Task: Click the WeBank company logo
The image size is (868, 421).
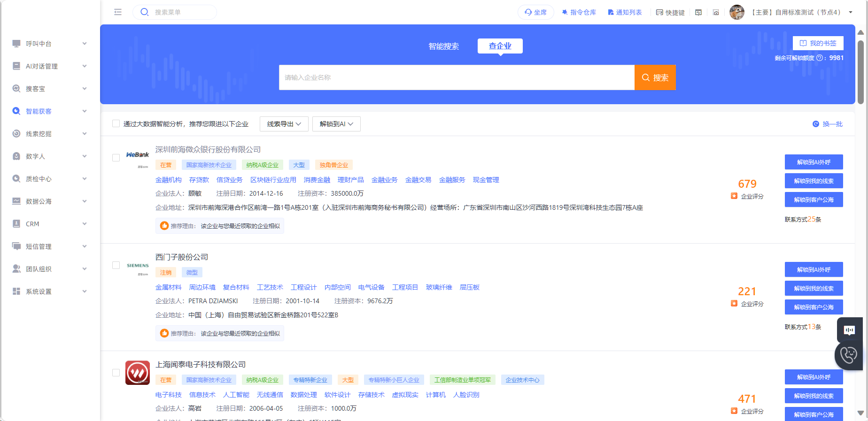Action: tap(138, 158)
